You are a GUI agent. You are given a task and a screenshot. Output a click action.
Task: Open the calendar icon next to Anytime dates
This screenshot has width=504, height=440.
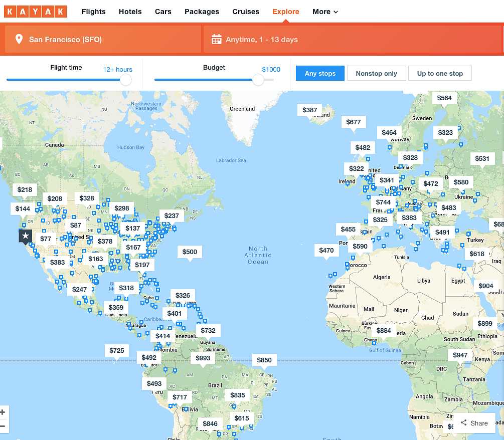(x=216, y=39)
